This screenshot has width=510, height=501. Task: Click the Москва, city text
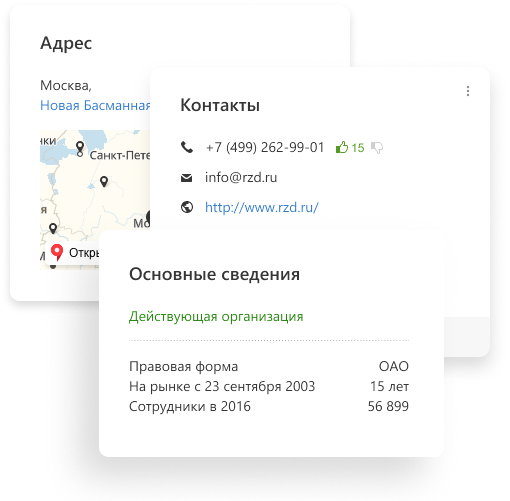66,86
